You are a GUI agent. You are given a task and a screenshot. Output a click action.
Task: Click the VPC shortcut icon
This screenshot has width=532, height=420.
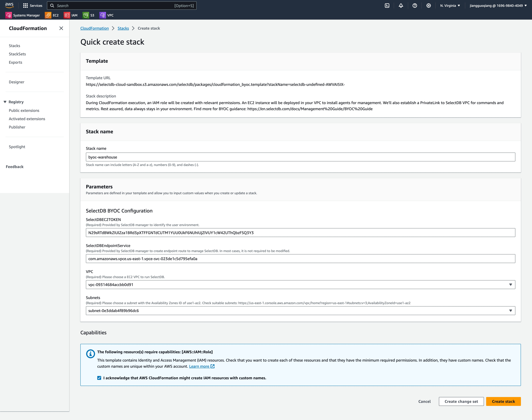[x=103, y=15]
